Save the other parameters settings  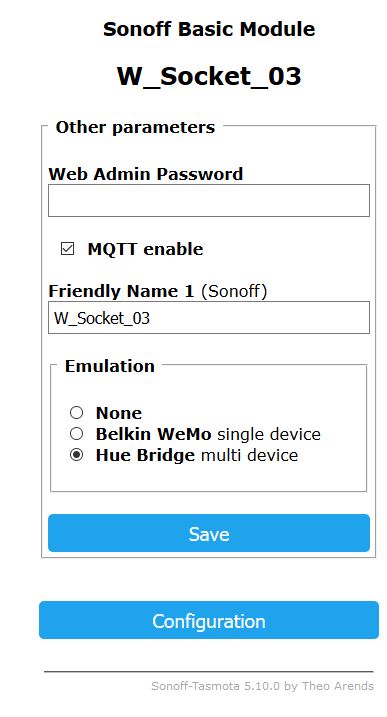tap(209, 533)
